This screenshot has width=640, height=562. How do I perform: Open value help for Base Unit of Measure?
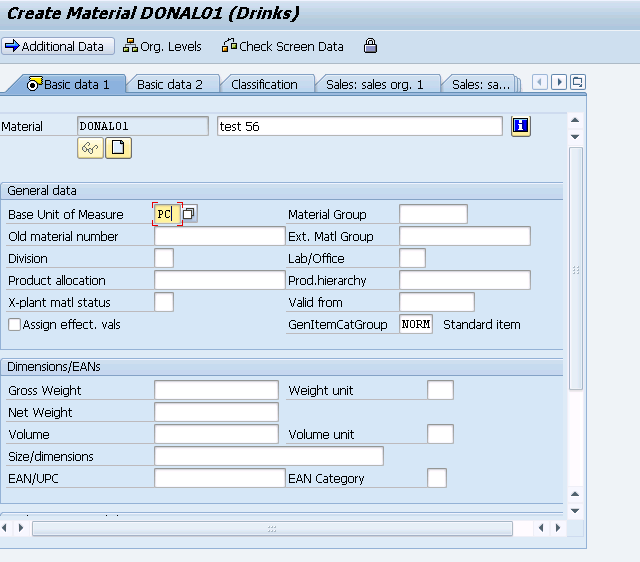point(189,213)
